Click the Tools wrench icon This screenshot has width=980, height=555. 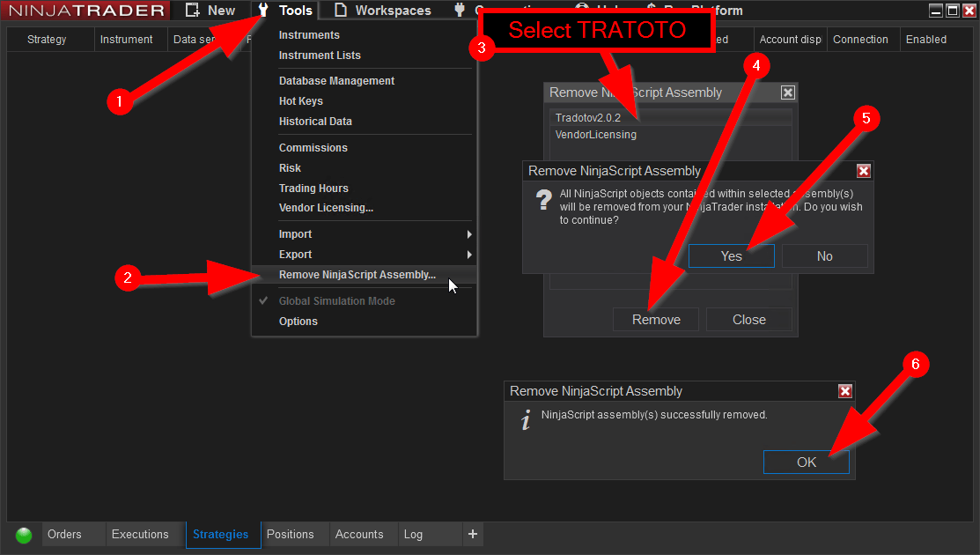click(262, 11)
